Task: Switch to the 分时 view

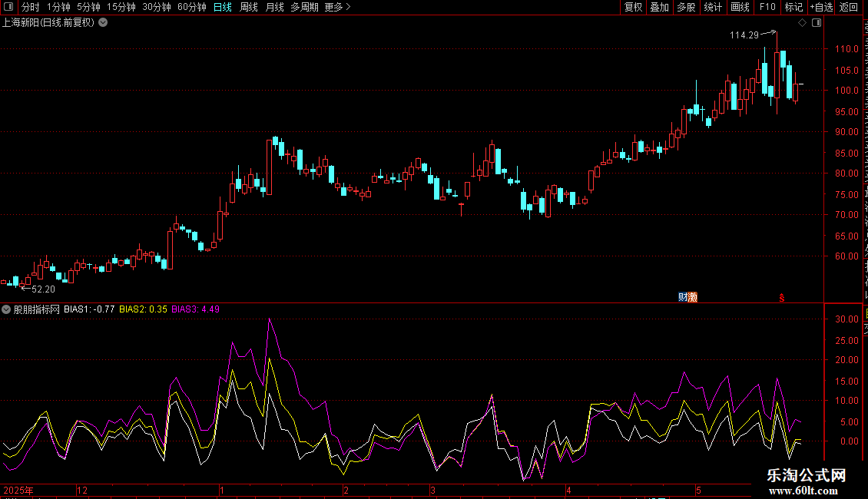Action: pyautogui.click(x=31, y=7)
